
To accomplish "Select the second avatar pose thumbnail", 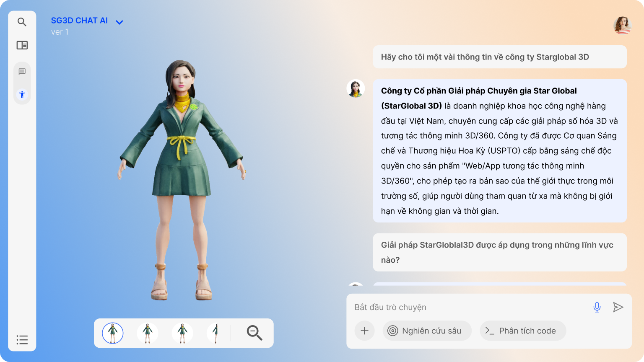I will click(147, 333).
